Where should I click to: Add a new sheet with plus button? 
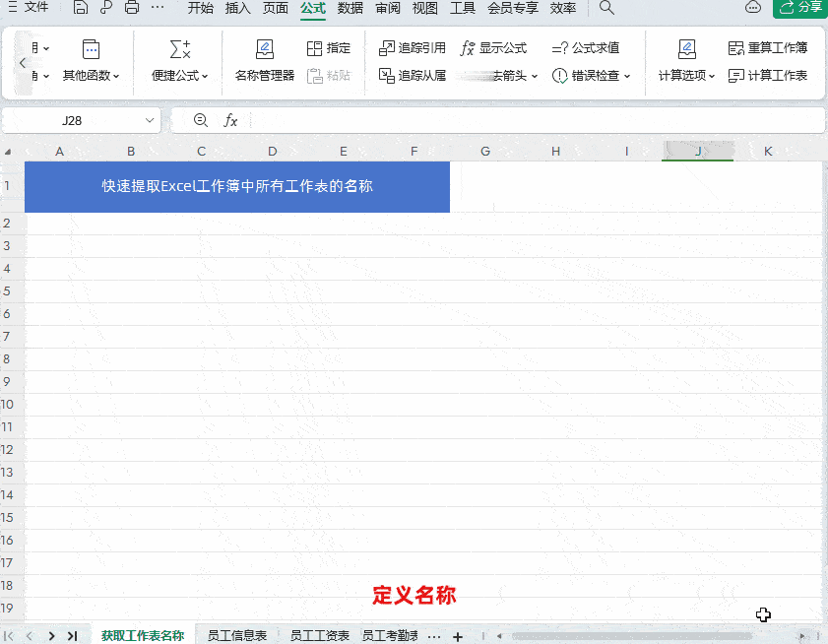[x=458, y=636]
